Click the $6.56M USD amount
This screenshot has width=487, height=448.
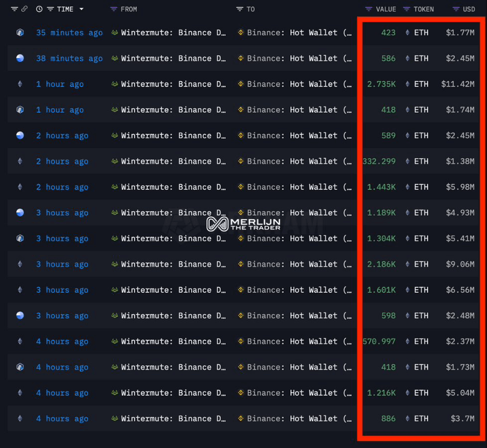tap(461, 290)
